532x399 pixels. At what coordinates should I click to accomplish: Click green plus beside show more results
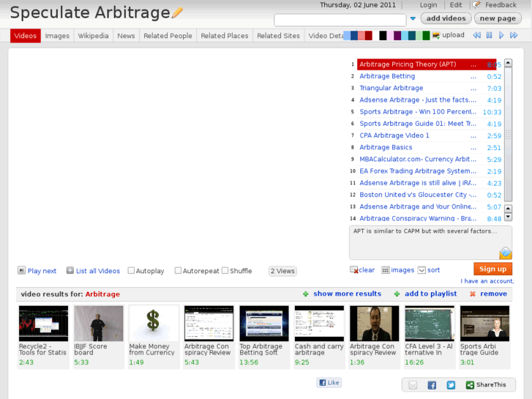coord(306,294)
